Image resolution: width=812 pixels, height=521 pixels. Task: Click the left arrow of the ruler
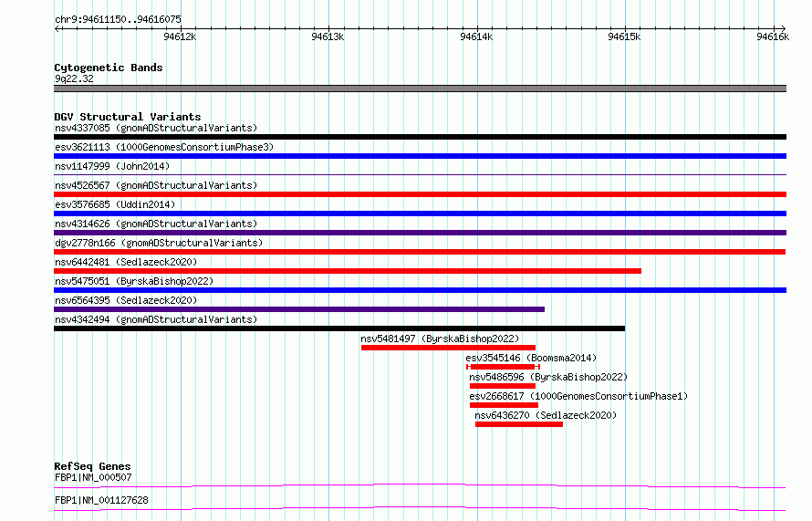tap(57, 29)
